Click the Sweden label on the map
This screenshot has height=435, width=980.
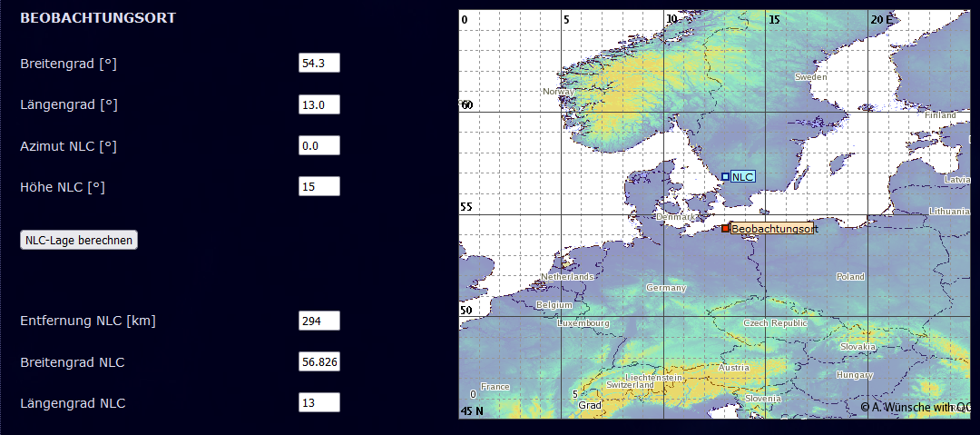(x=810, y=77)
